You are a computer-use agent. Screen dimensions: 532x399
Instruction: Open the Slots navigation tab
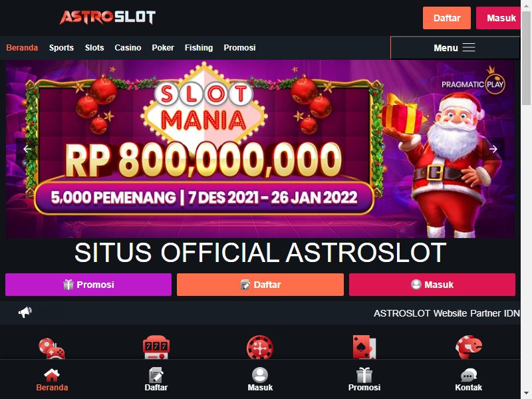click(x=94, y=48)
